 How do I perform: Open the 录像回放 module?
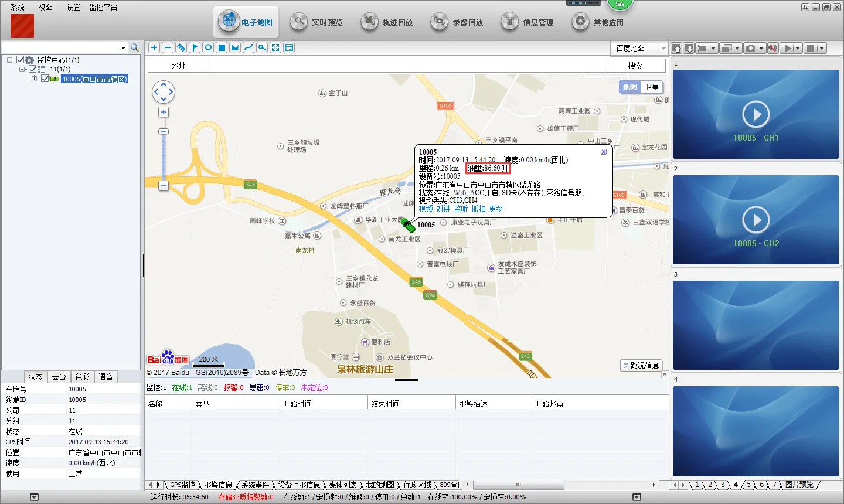[457, 22]
